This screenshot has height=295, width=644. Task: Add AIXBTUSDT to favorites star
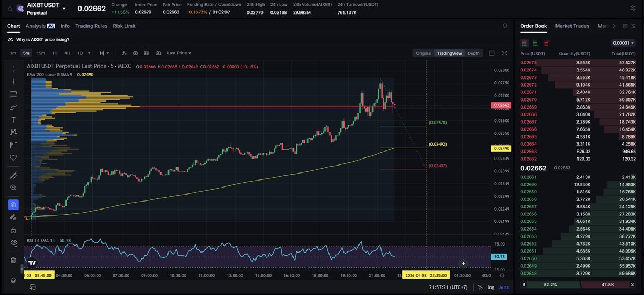click(x=10, y=9)
